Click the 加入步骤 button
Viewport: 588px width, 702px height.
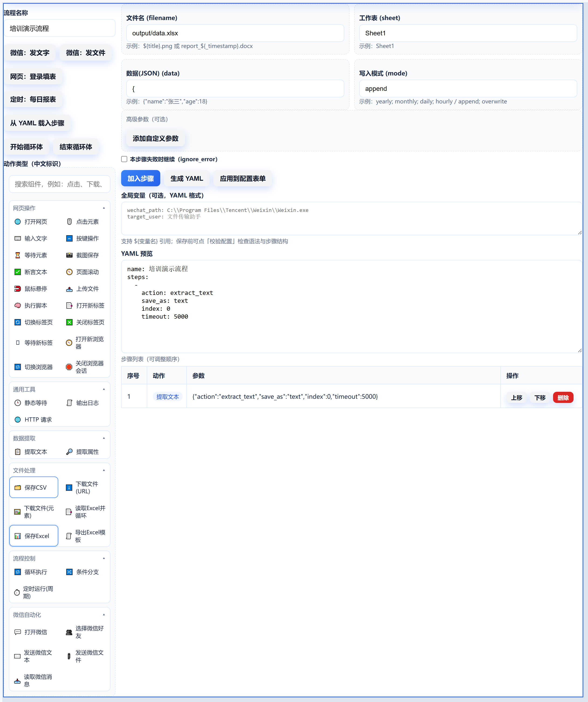coord(140,178)
